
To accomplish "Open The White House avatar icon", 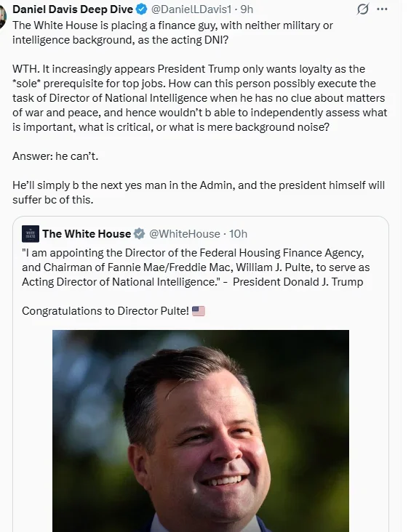I will coord(31,234).
